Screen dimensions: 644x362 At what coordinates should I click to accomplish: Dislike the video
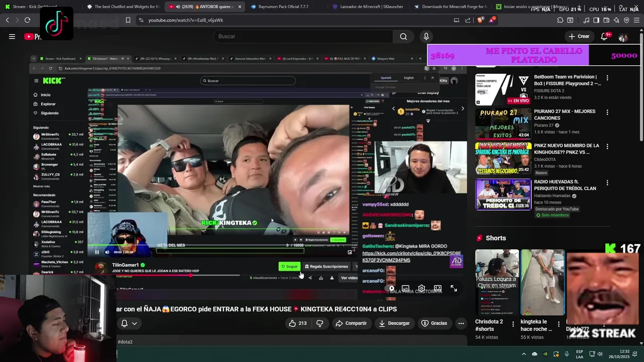(x=320, y=323)
